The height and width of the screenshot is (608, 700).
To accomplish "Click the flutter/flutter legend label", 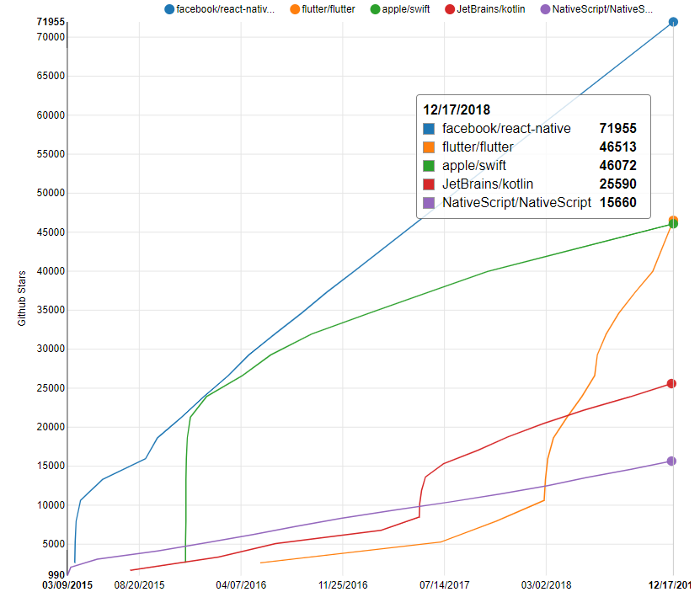I will coord(329,9).
